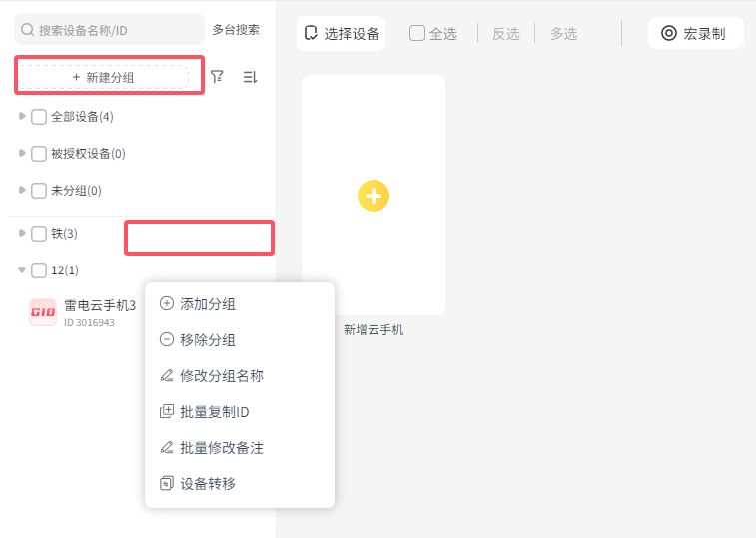Open 多台搜索 multi-device search
Screen dimensions: 756x538
coord(236,30)
